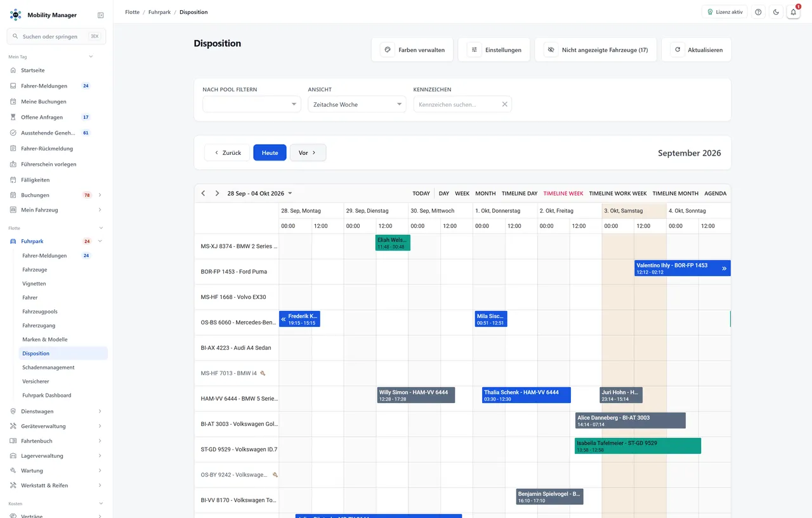Viewport: 812px width, 518px height.
Task: Collapse the Fuhrpark submenu chevron
Action: pyautogui.click(x=100, y=241)
